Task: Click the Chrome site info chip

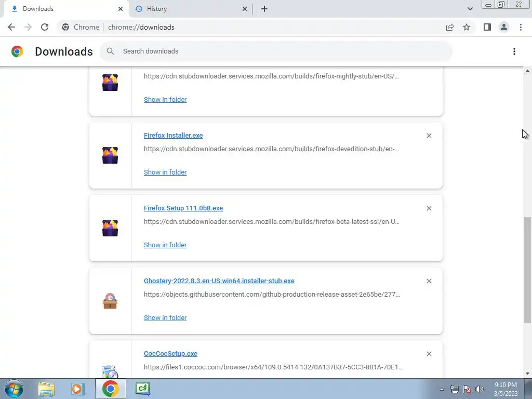Action: (x=81, y=27)
